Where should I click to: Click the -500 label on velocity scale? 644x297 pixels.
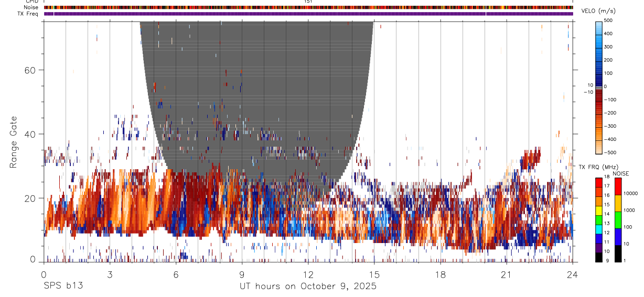(x=610, y=153)
